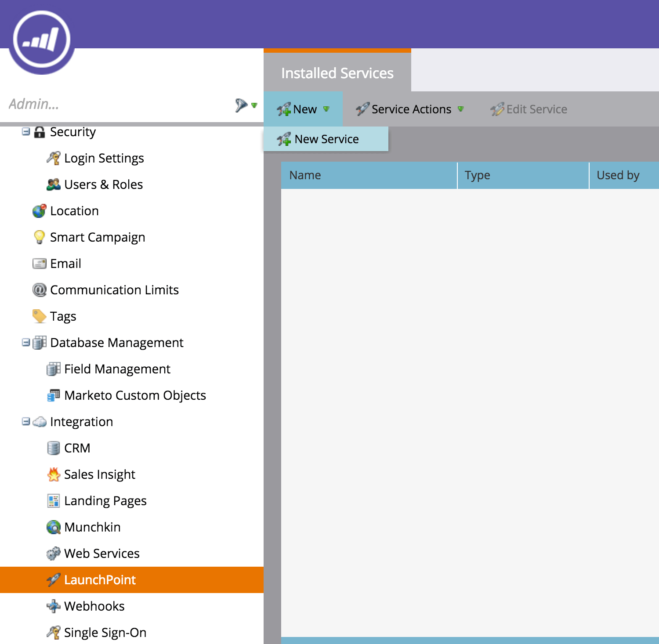This screenshot has width=659, height=644.
Task: Open Webhooks settings
Action: (x=94, y=606)
